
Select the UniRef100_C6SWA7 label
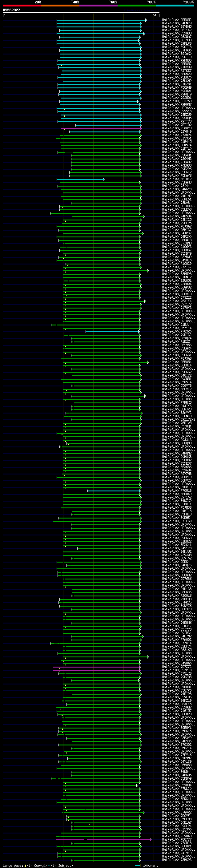click(177, 37)
